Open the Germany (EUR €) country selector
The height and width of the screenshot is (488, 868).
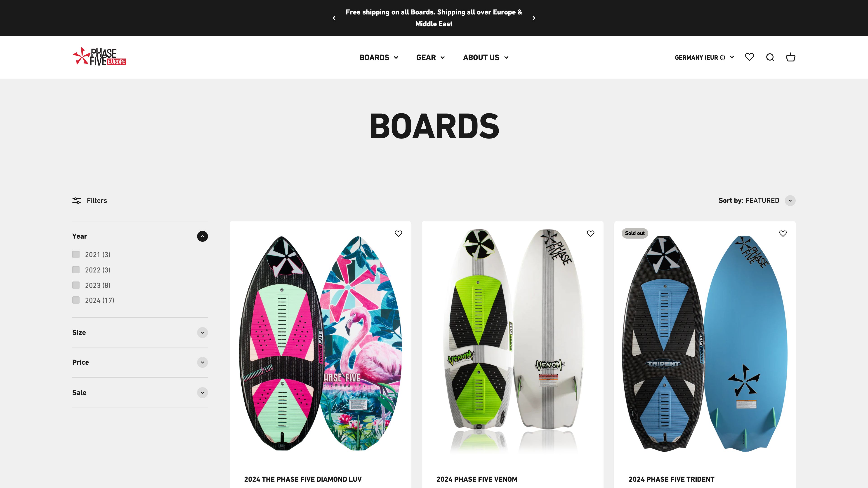tap(704, 57)
